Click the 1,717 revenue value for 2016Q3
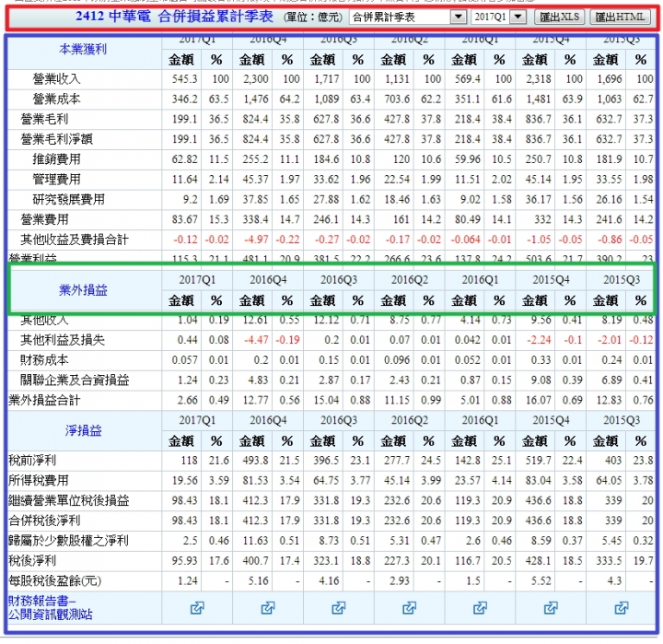Screen dimensions: 663x644 [326, 78]
